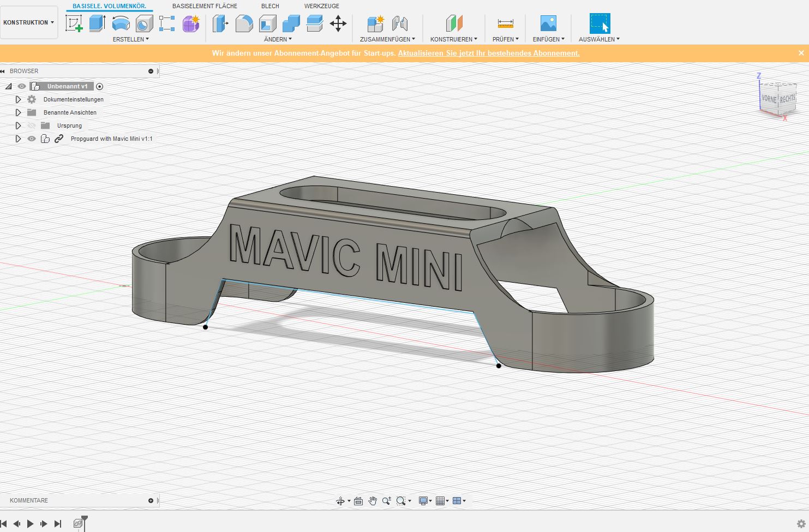Expand Propguard with Mavic Mini node

pos(18,139)
